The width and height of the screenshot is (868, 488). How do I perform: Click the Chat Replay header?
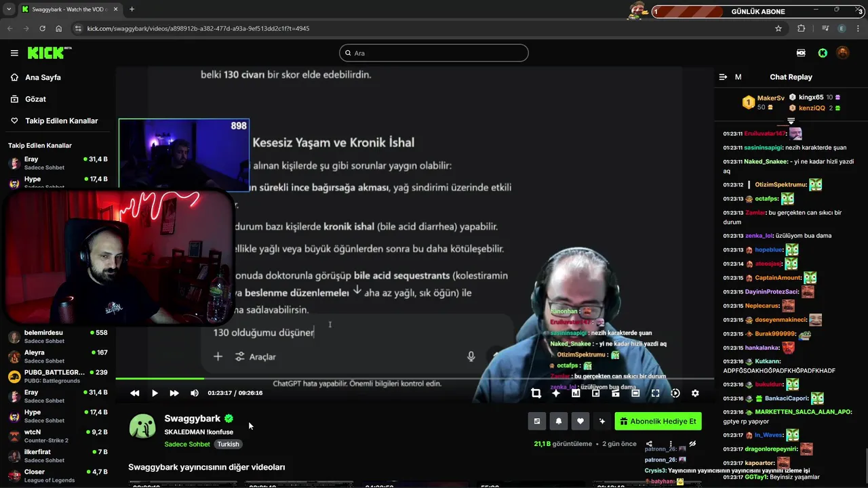(x=791, y=77)
